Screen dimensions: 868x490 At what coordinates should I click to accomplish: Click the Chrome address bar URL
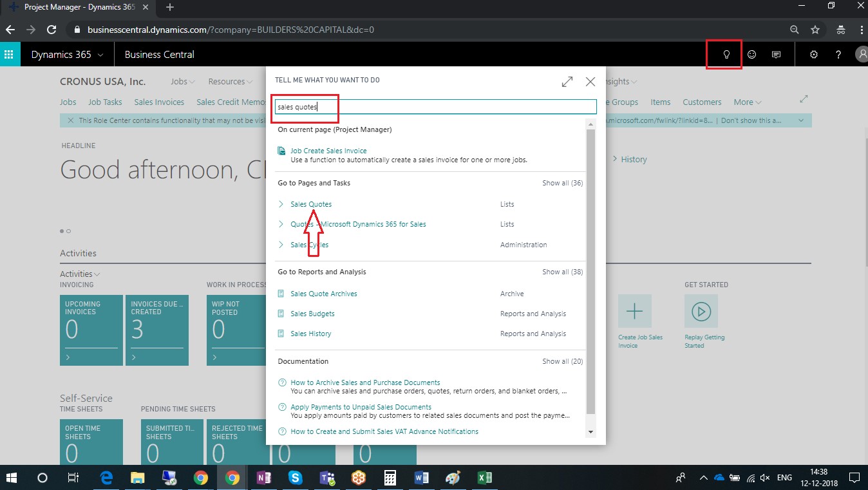231,30
